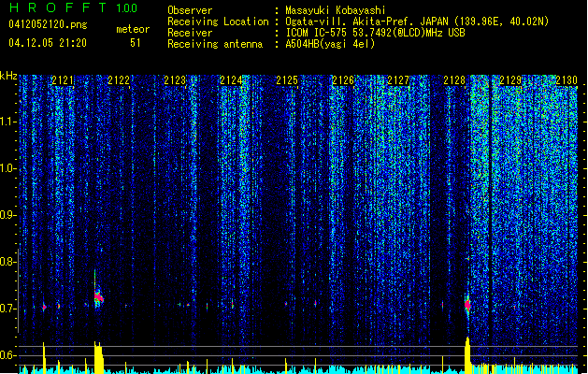Click observer name Masayuki Kobayashi
Screen dimensions: 588x374
(x=336, y=10)
